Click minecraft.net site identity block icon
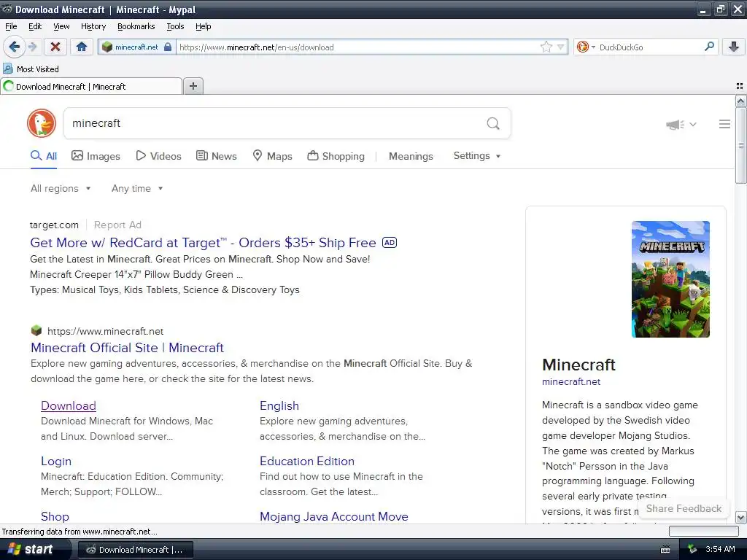The height and width of the screenshot is (560, 747). tap(107, 47)
